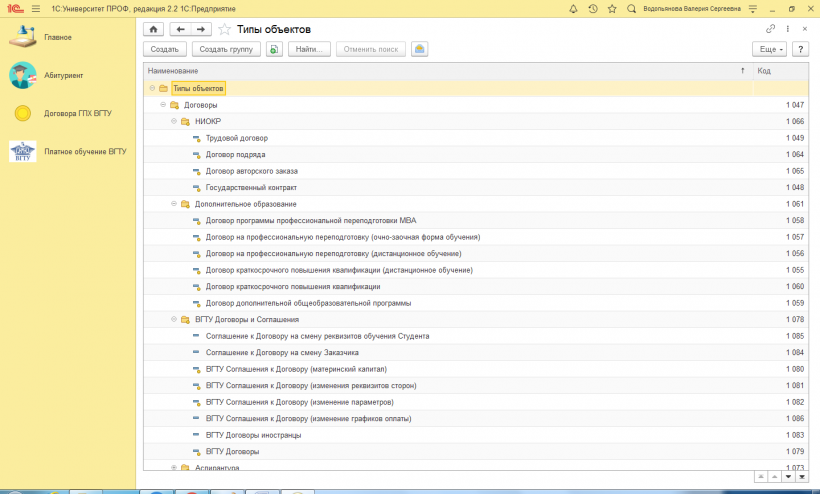Click code cell 1 047
Screen dimensions: 820x494
coord(781,105)
